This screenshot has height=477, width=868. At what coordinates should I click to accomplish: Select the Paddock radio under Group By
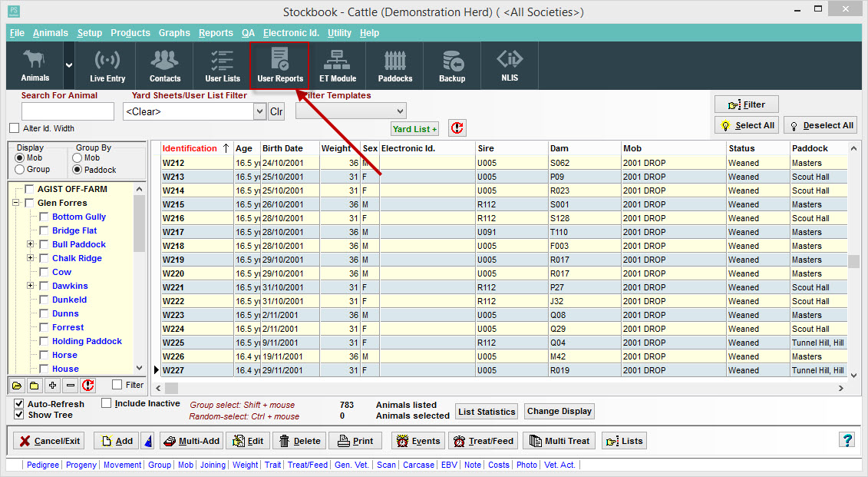coord(77,170)
